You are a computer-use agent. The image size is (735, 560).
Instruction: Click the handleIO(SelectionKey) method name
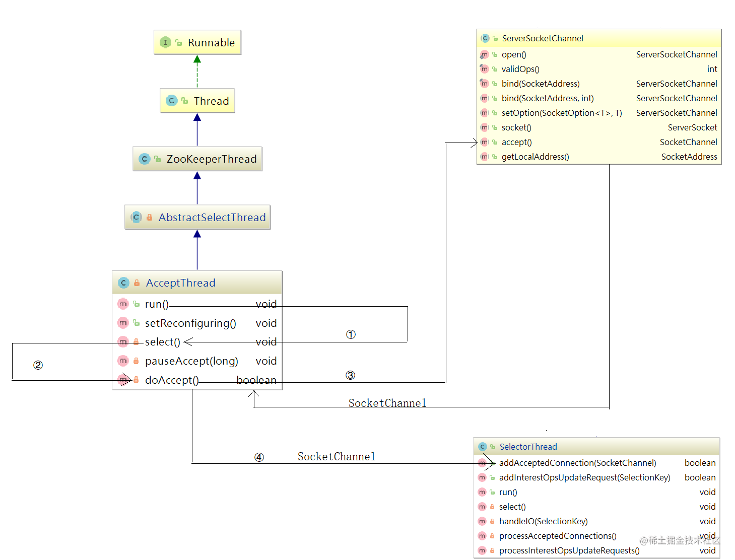(544, 521)
